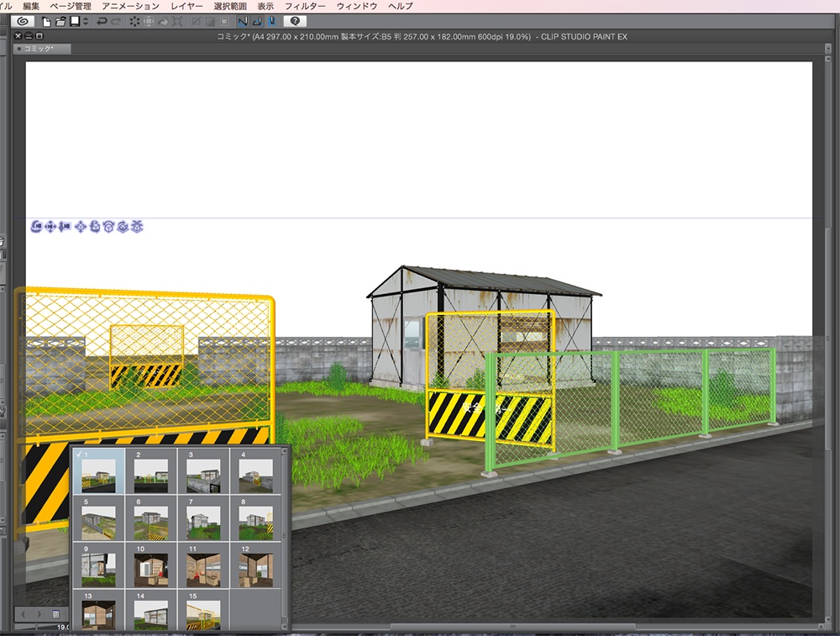Choose camera angle preset 3

coord(203,471)
